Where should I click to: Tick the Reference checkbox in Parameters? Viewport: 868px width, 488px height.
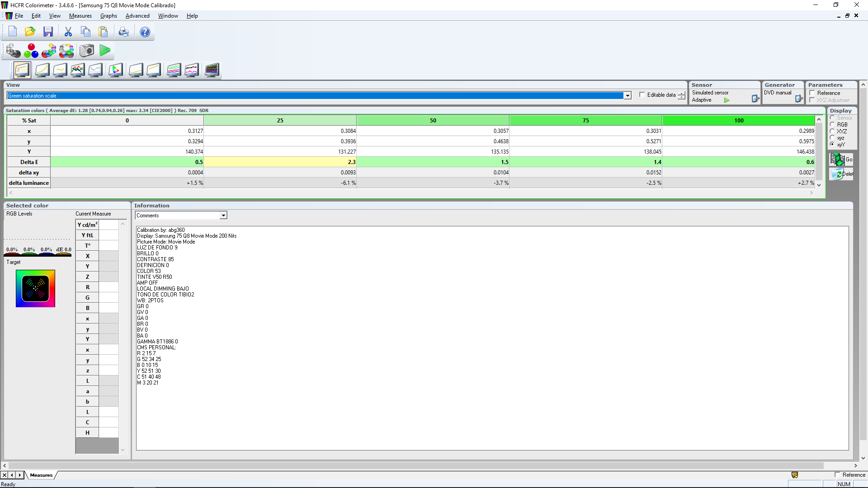(812, 93)
